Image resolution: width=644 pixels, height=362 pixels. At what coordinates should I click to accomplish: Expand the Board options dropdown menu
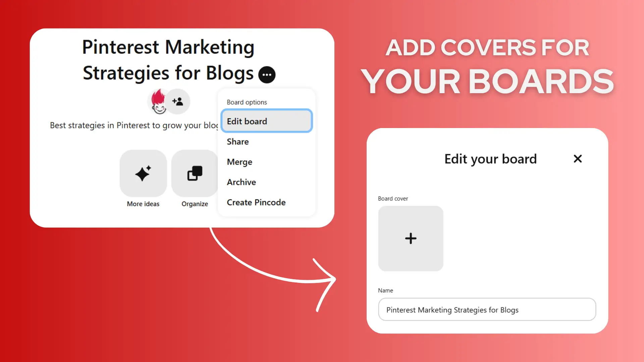point(266,74)
